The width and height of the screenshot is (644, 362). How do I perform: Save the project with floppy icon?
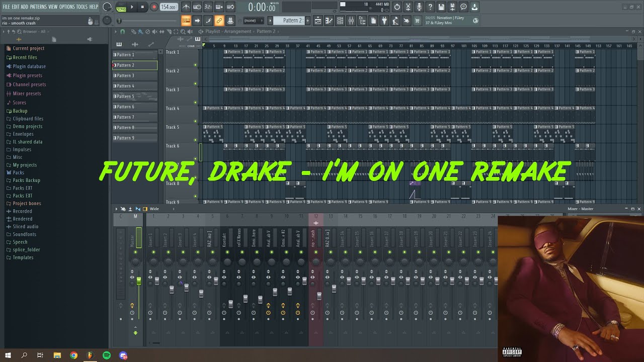(441, 7)
